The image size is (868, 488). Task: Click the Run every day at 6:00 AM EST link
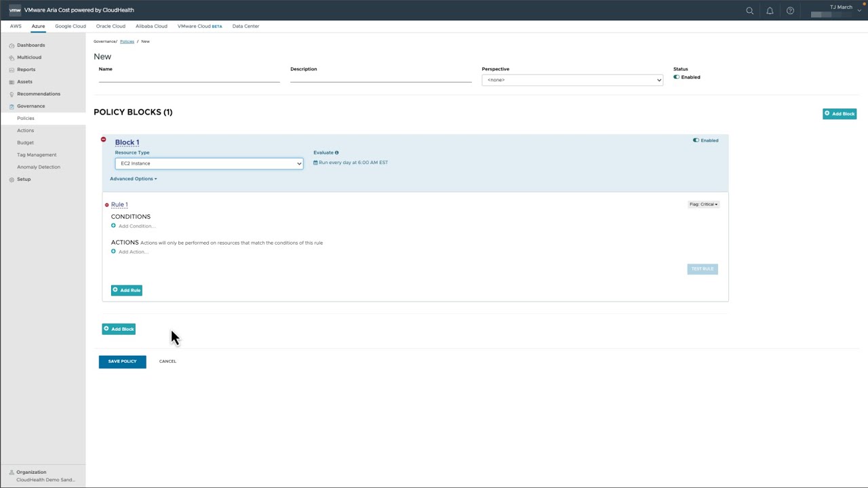(353, 163)
